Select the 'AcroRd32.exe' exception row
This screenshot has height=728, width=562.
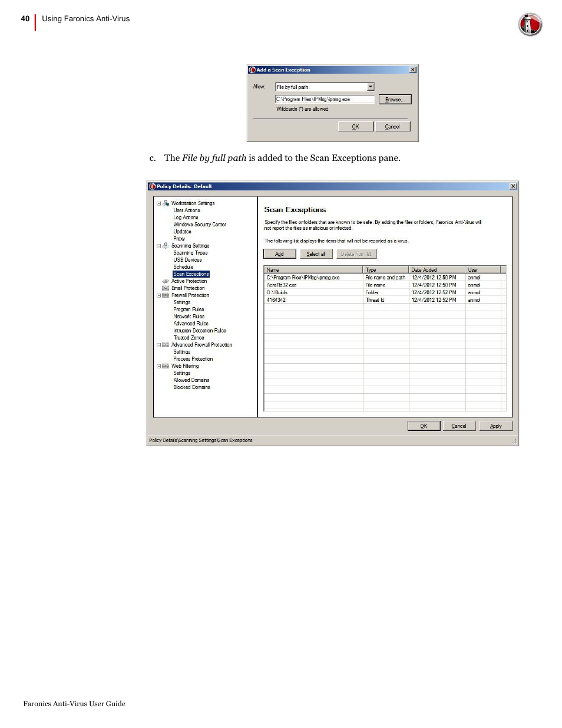(385, 285)
